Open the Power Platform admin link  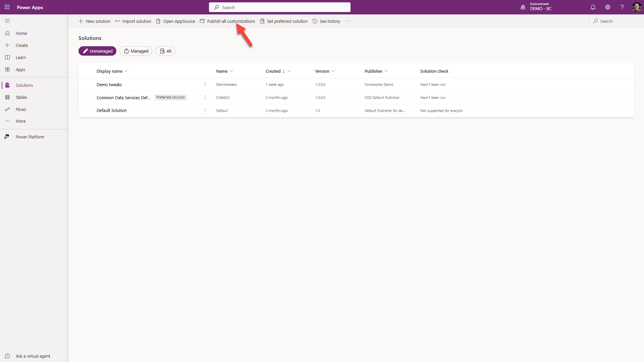(30, 137)
